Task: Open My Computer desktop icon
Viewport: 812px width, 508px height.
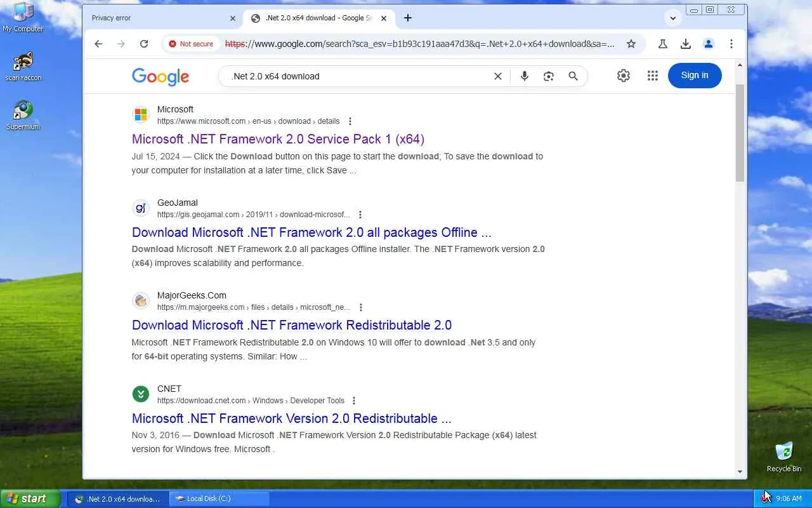Action: [x=23, y=18]
